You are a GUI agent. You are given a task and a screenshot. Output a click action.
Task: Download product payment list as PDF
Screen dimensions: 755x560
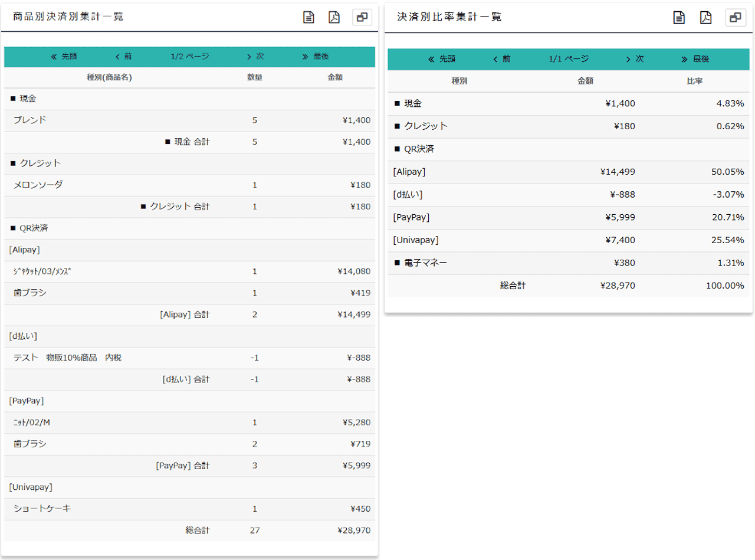[334, 17]
